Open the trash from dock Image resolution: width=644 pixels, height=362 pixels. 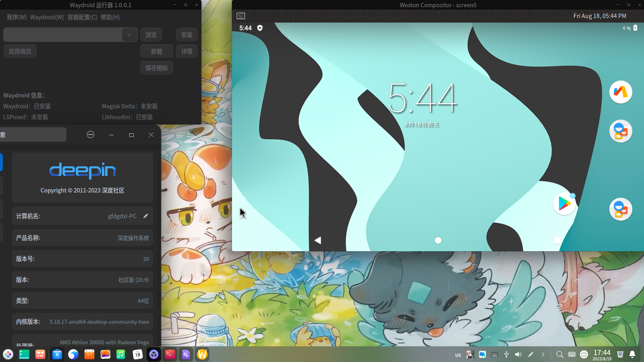coord(620,354)
